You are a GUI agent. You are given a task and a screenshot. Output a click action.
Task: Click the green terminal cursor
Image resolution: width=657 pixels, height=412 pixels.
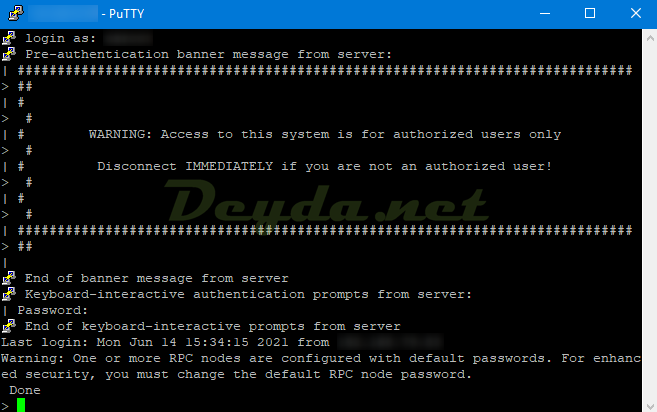[21, 405]
